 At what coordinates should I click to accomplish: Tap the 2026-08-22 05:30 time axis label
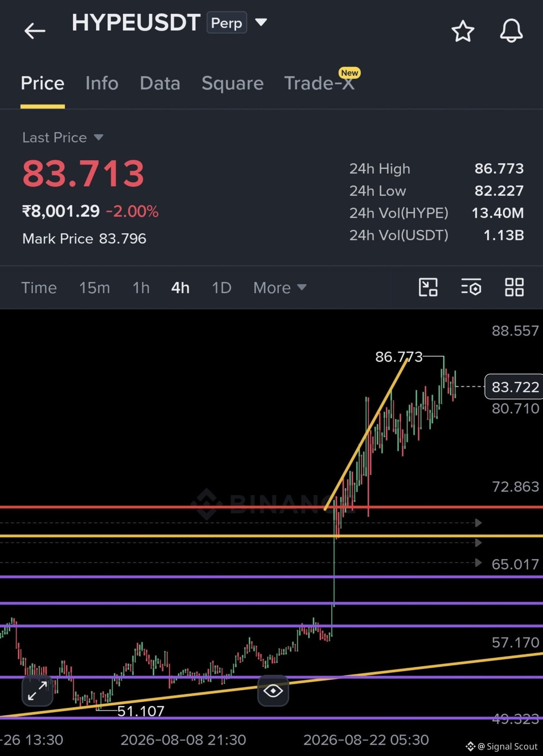coord(366,740)
